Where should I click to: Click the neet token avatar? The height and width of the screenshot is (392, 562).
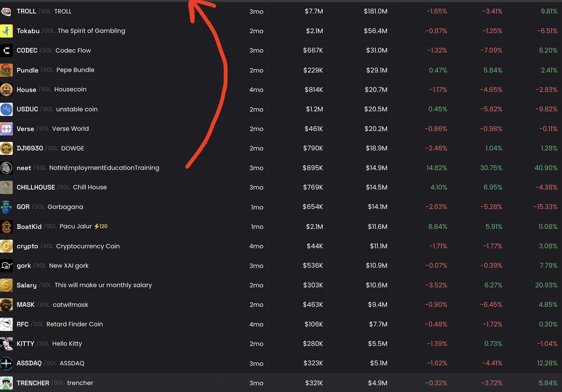pos(7,168)
